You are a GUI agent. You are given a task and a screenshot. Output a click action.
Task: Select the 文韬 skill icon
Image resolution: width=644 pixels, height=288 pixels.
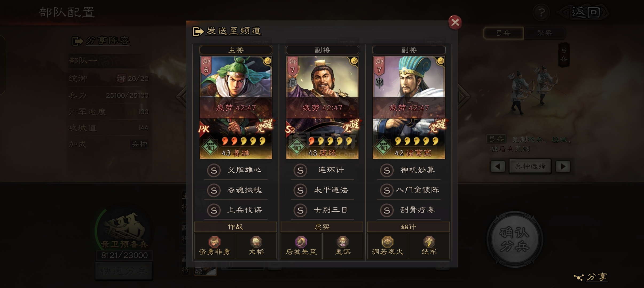[256, 242]
